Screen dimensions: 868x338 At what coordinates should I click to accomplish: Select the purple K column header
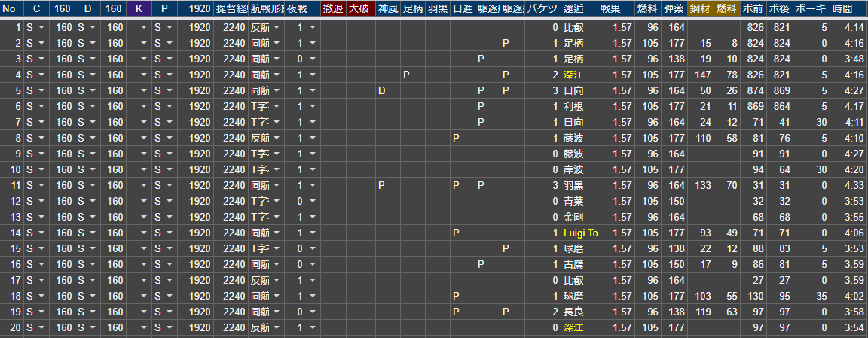139,8
